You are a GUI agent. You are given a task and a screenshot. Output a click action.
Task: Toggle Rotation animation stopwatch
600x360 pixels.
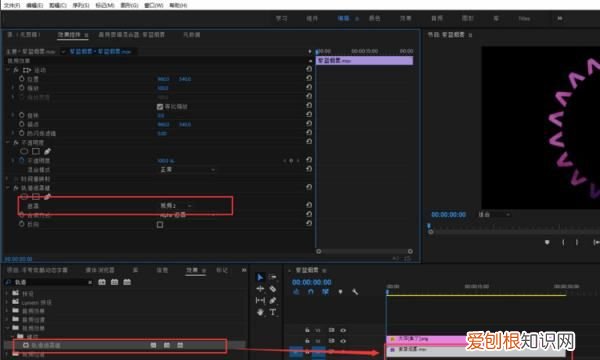tap(21, 115)
